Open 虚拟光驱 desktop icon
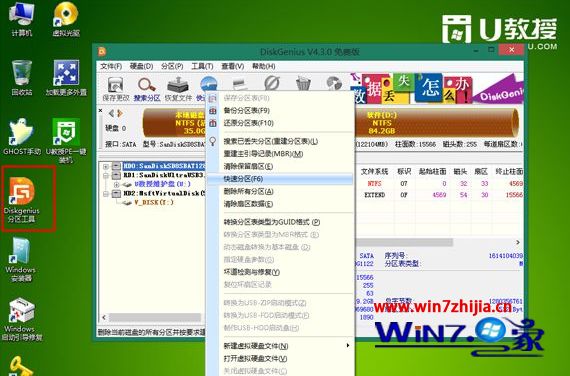 tap(66, 19)
